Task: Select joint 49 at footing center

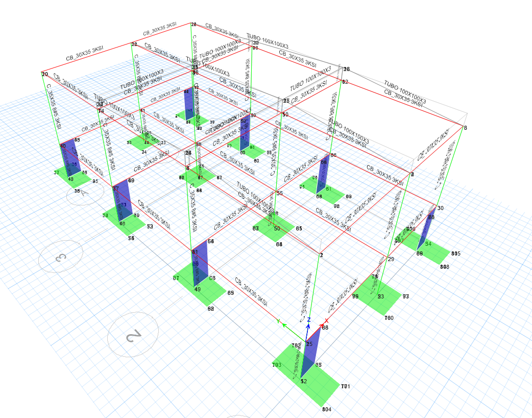Action: pyautogui.click(x=198, y=289)
